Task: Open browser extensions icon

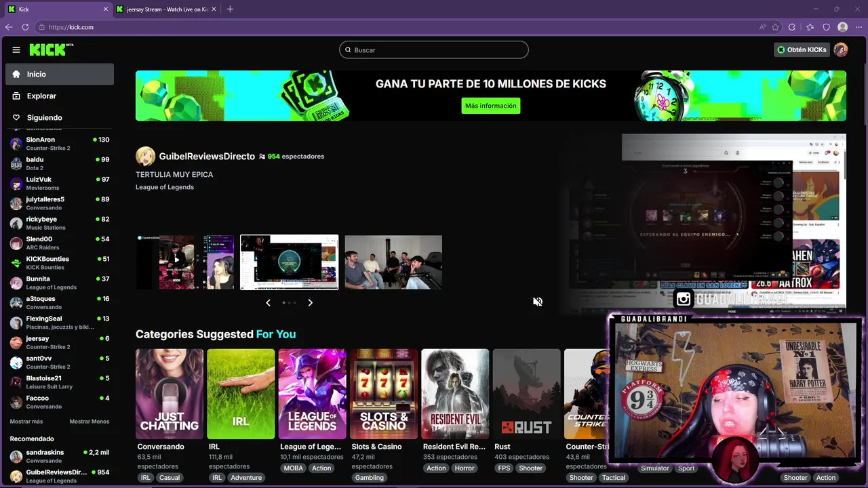Action: click(792, 27)
